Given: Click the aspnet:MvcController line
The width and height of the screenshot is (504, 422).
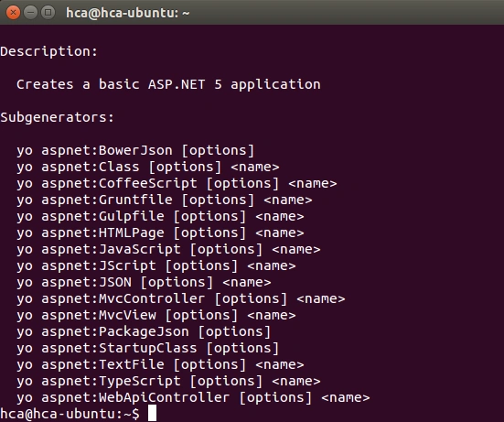Looking at the screenshot, I should pos(180,298).
